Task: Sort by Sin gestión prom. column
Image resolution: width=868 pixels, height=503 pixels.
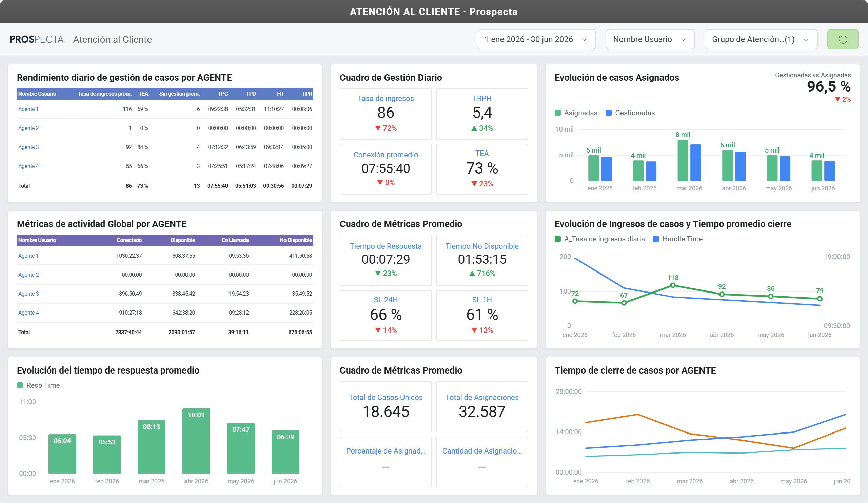Action: coord(179,94)
